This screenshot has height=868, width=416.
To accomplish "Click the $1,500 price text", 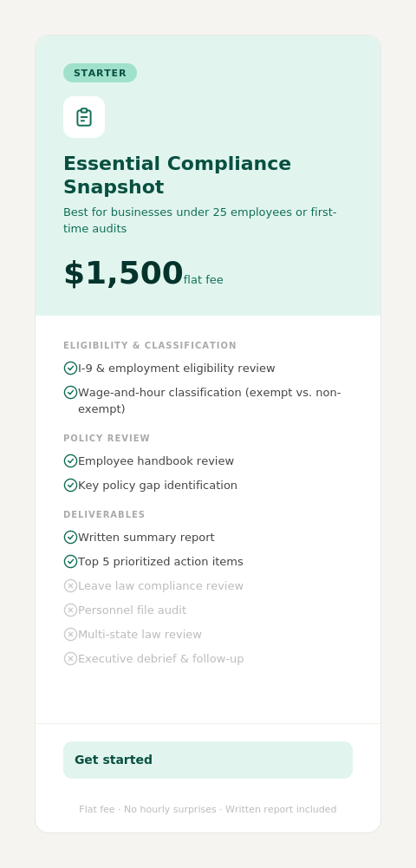I will click(123, 273).
